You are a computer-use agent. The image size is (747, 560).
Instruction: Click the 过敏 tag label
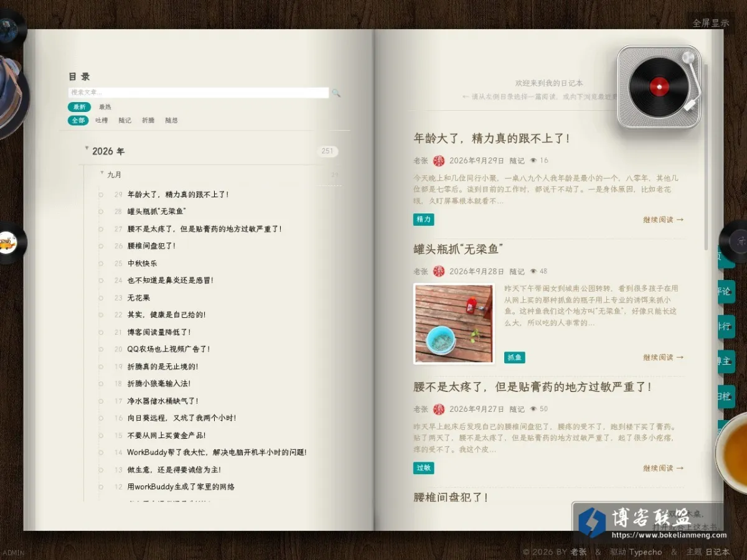tap(423, 468)
